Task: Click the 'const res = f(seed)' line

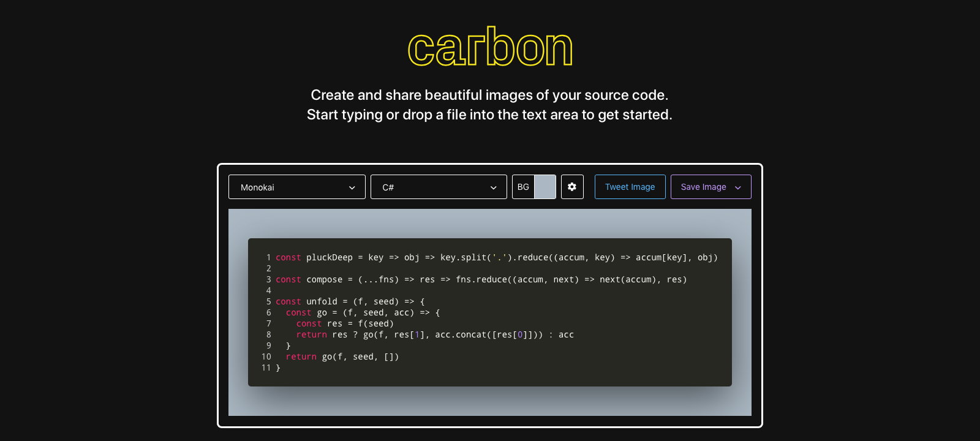Action: (345, 323)
